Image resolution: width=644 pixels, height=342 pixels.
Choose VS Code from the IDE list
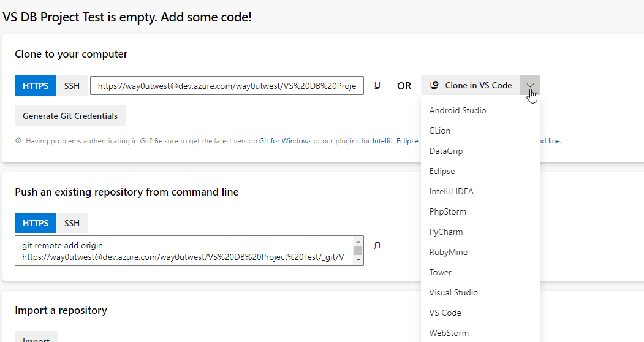[x=480, y=313]
